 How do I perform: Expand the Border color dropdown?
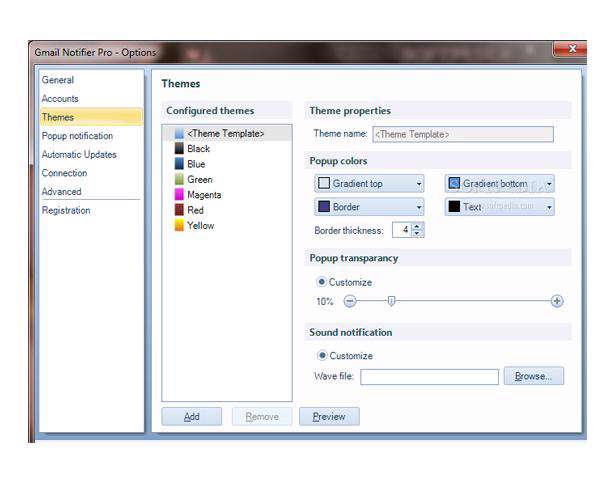(419, 207)
